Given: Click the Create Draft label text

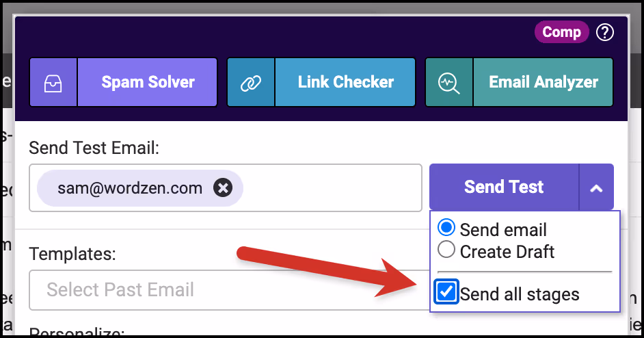Looking at the screenshot, I should point(507,252).
